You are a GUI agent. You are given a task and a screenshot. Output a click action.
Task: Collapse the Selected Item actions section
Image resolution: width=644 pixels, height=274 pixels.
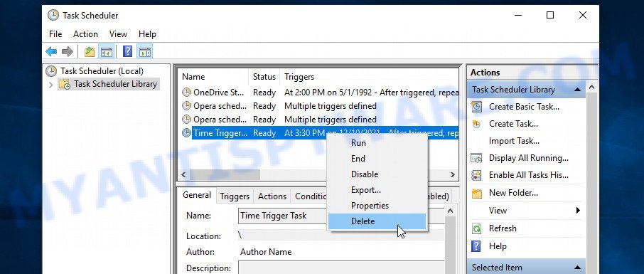tap(577, 268)
